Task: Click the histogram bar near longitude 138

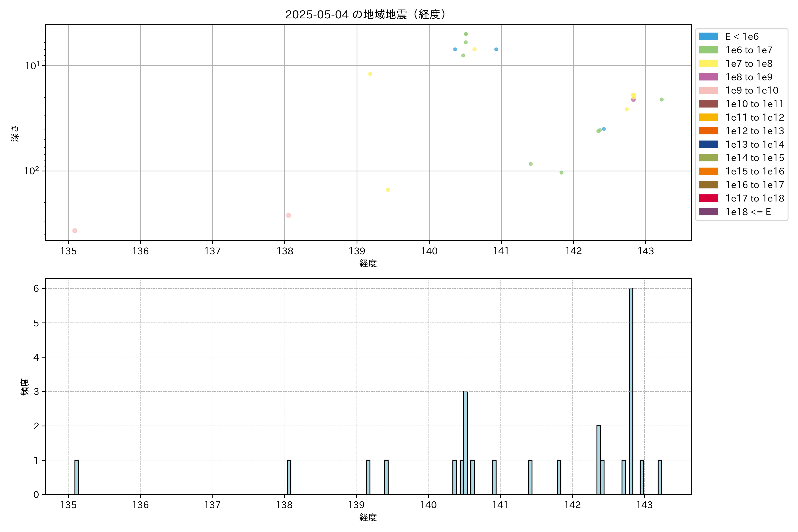Action: (x=289, y=477)
